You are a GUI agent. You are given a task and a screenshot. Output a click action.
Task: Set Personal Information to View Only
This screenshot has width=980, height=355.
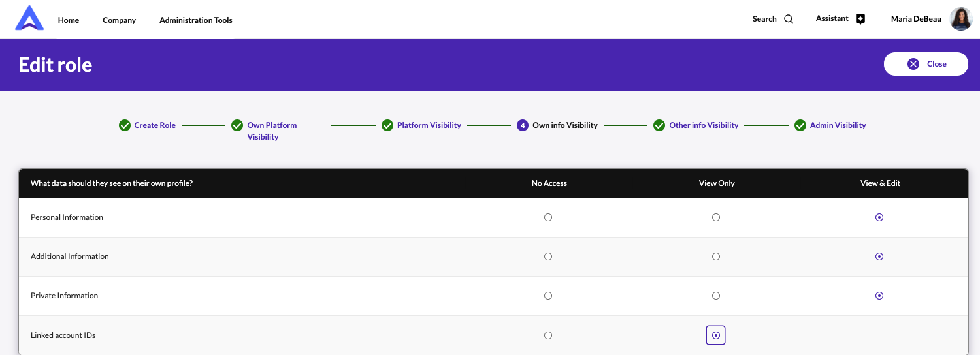[716, 217]
